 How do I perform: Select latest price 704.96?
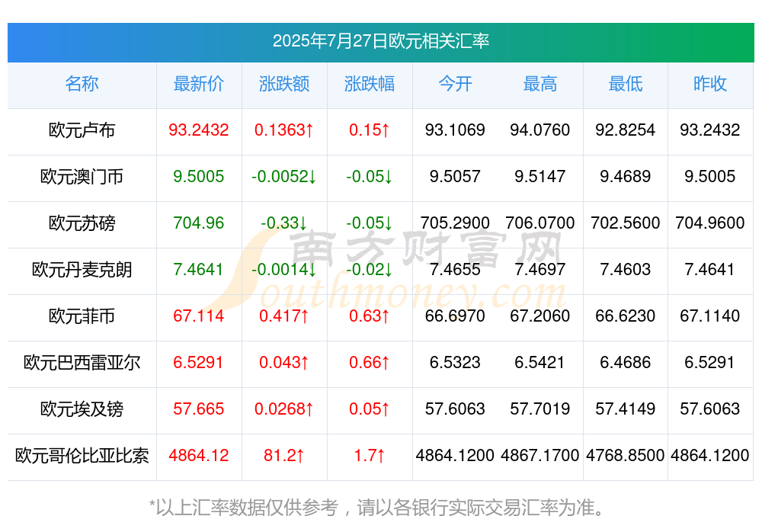[199, 223]
